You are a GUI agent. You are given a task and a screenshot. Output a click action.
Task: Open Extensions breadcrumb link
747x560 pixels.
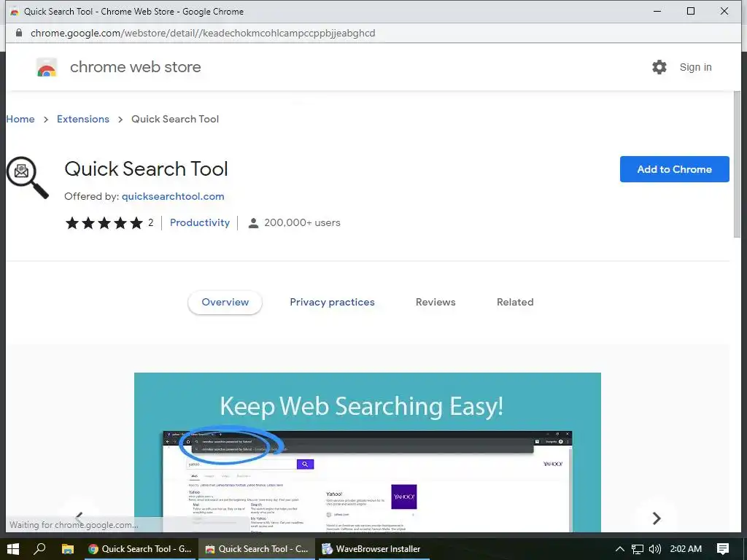point(83,119)
